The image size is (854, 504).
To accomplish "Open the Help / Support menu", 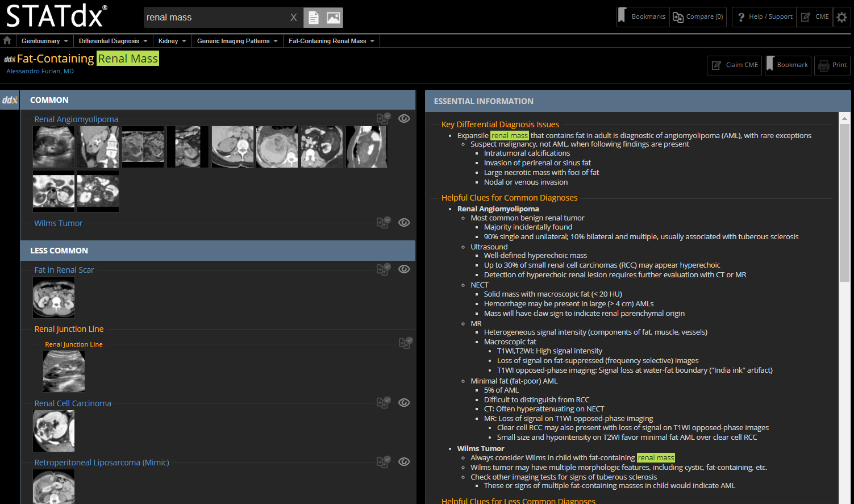I will pyautogui.click(x=764, y=17).
